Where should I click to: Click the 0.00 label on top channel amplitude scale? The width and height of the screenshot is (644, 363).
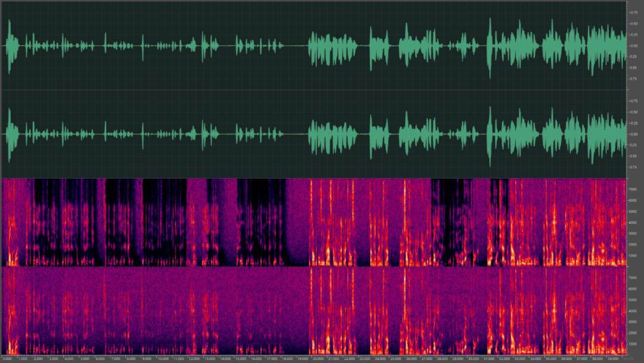coord(633,45)
